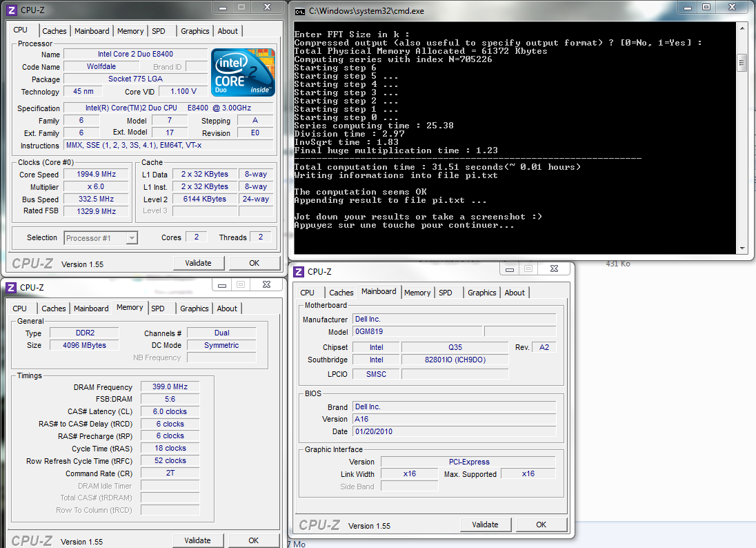Click the motherboard model field 0GM819
Image resolution: width=756 pixels, height=548 pixels.
click(x=417, y=331)
